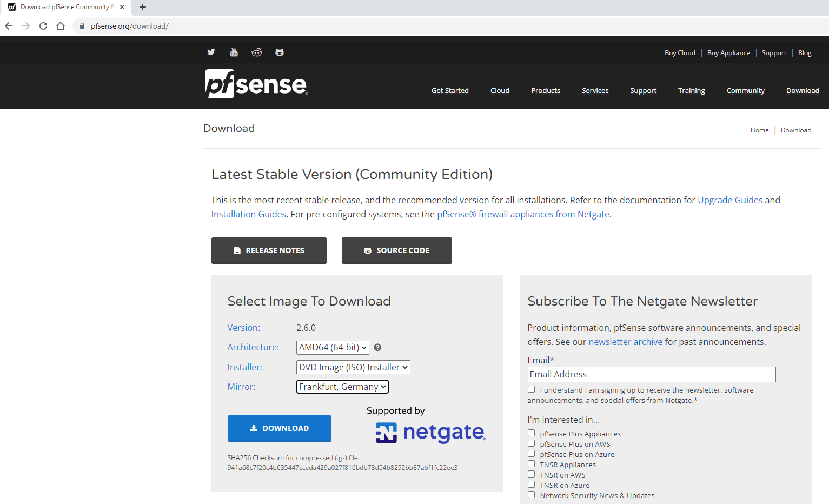Change the Mirror using its dropdown
Viewport: 829px width, 504px height.
pyautogui.click(x=342, y=387)
